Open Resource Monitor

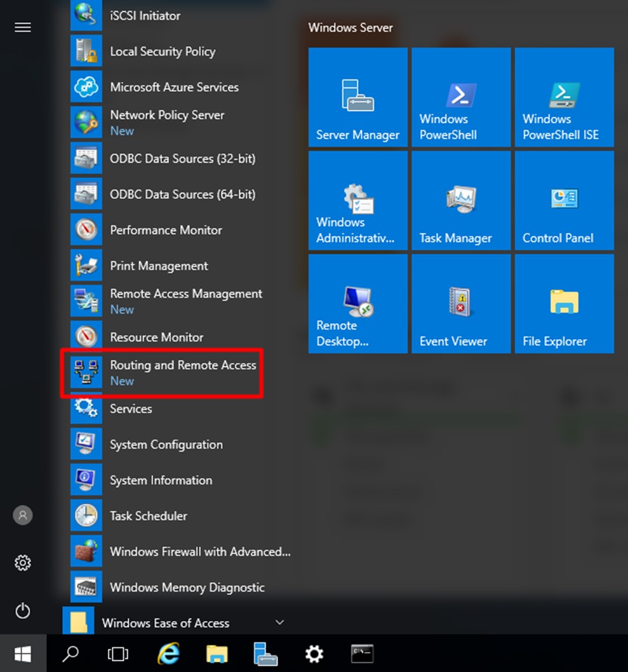point(180,337)
